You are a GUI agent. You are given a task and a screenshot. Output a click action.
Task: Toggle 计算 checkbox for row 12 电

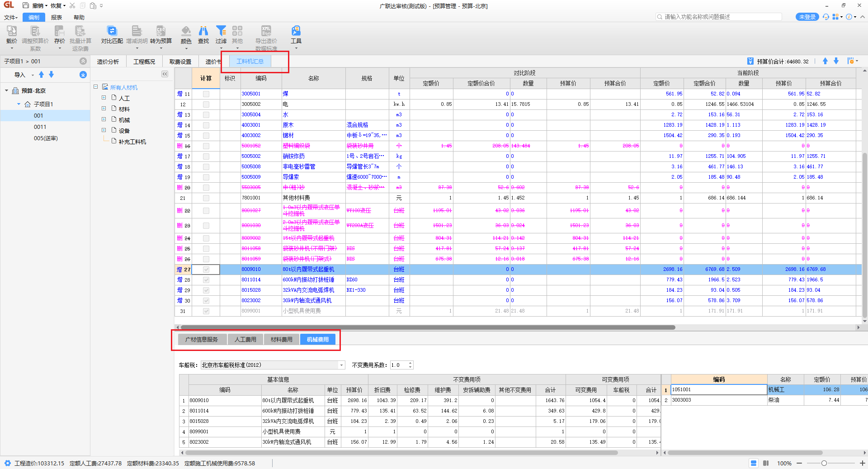click(206, 104)
